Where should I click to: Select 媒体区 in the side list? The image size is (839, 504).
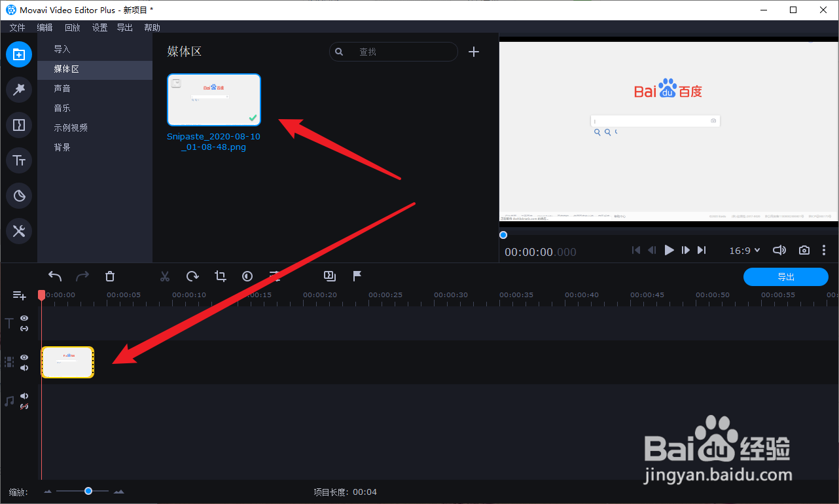(95, 69)
